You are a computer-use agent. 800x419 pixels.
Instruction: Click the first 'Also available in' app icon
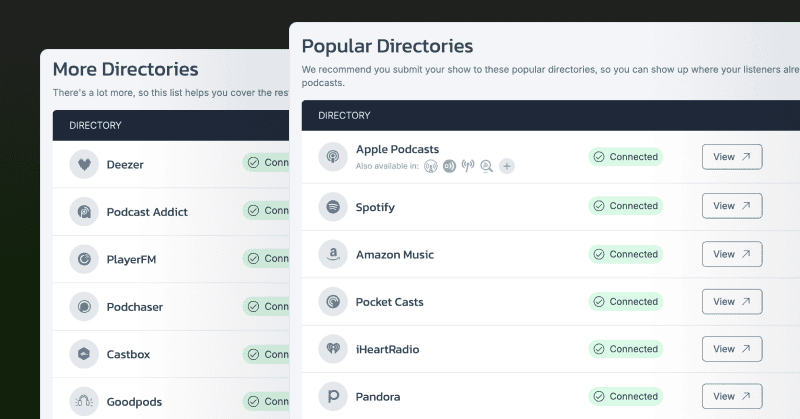431,166
